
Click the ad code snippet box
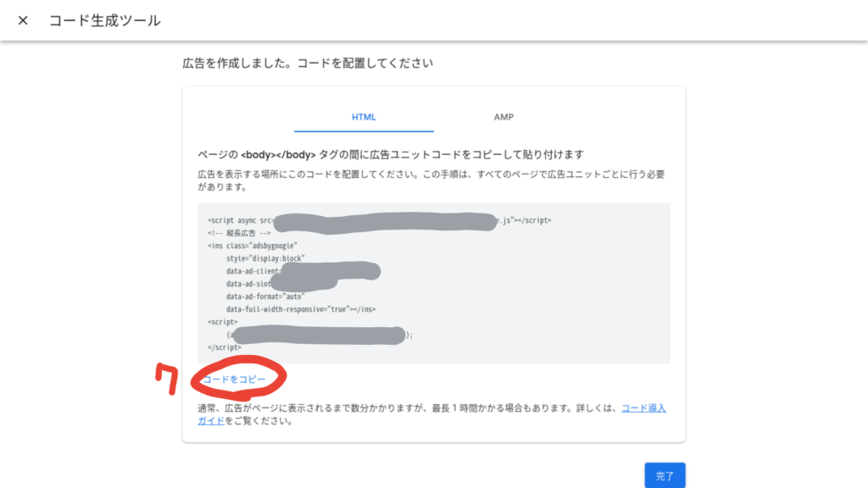point(434,283)
